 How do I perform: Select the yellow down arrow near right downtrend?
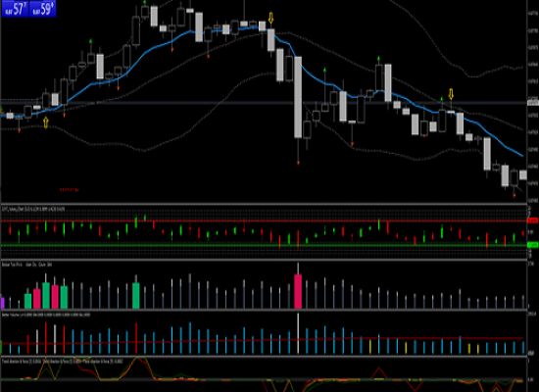[x=451, y=94]
